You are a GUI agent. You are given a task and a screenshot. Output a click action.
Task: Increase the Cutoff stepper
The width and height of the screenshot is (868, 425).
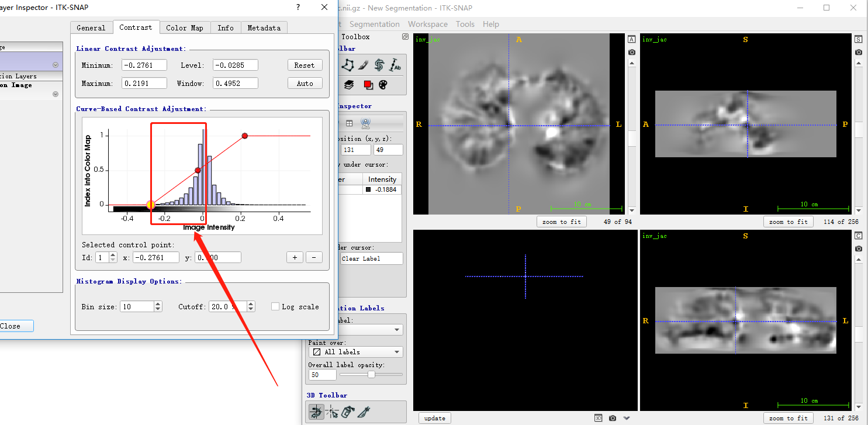coord(251,303)
